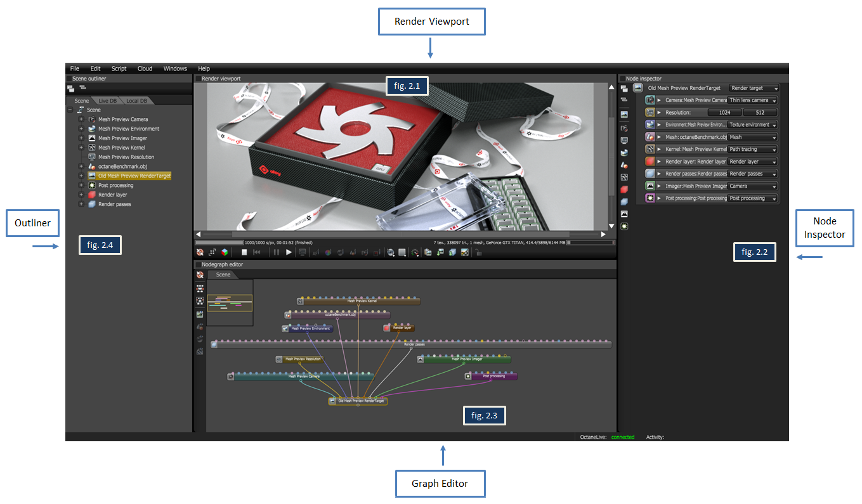Switch to the Live DB tab
The image size is (862, 504).
click(107, 101)
